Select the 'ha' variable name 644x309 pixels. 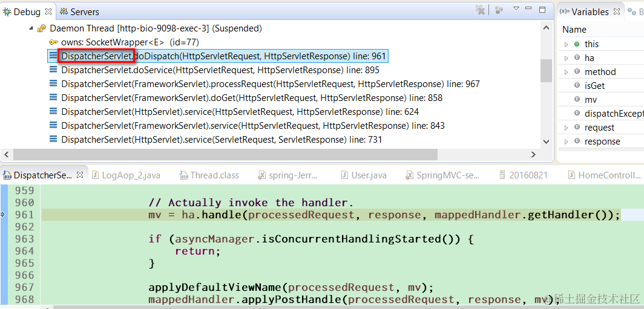coord(590,58)
